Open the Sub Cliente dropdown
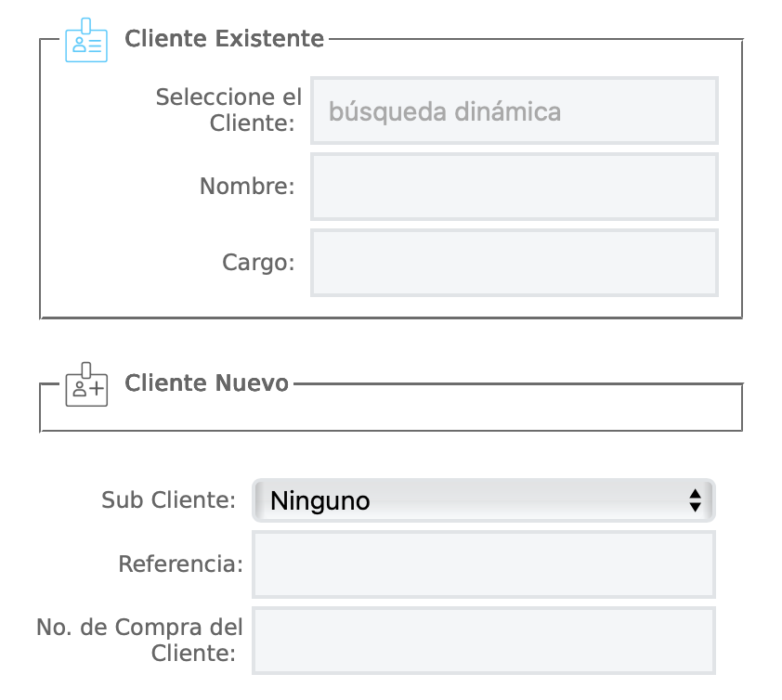 483,500
